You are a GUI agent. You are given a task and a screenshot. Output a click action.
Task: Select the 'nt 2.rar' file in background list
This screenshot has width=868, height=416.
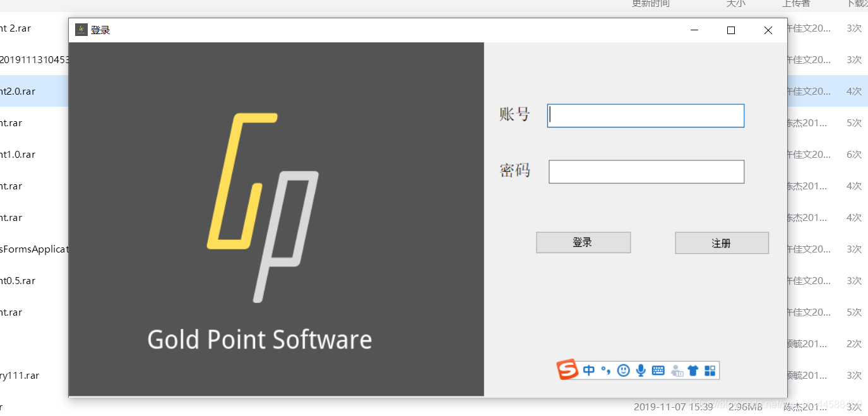click(x=15, y=28)
